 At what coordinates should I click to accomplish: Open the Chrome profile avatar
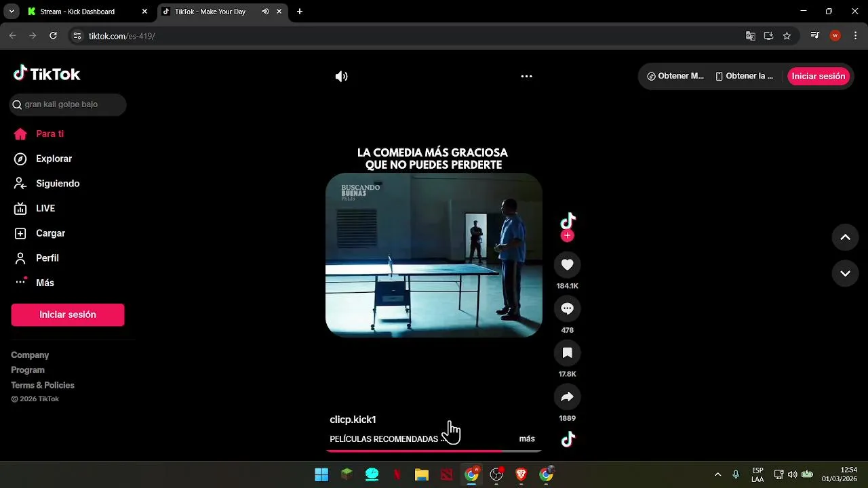tap(835, 36)
